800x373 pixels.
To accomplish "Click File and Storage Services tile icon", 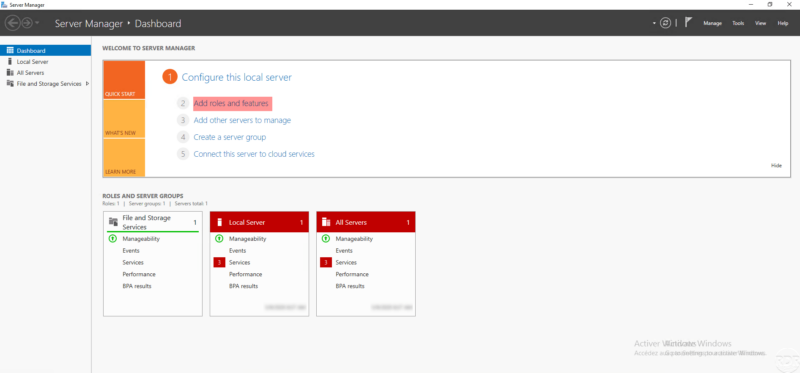I will click(114, 221).
